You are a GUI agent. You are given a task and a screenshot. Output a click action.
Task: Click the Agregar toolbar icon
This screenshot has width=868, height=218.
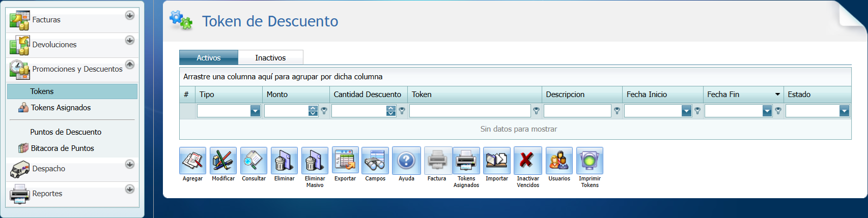point(192,161)
